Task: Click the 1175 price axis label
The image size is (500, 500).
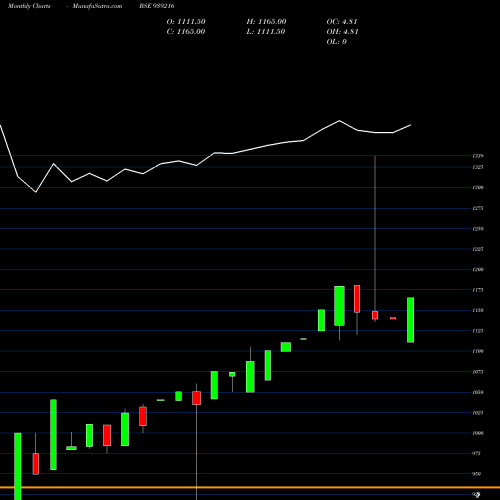Action: [x=478, y=290]
